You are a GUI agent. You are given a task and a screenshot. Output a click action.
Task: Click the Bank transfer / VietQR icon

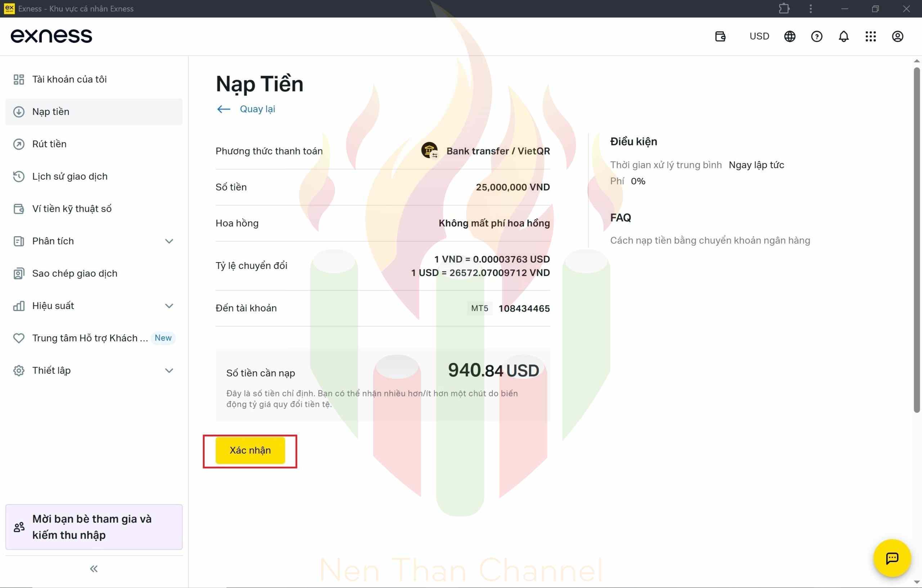(x=429, y=151)
